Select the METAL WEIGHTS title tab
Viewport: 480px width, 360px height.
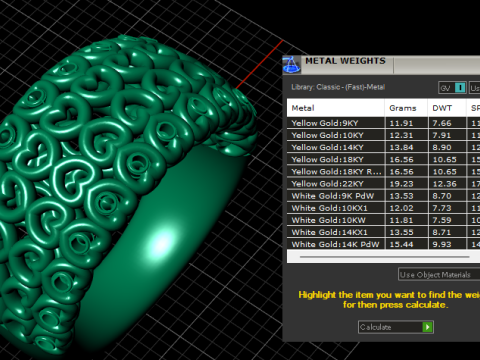click(x=345, y=61)
